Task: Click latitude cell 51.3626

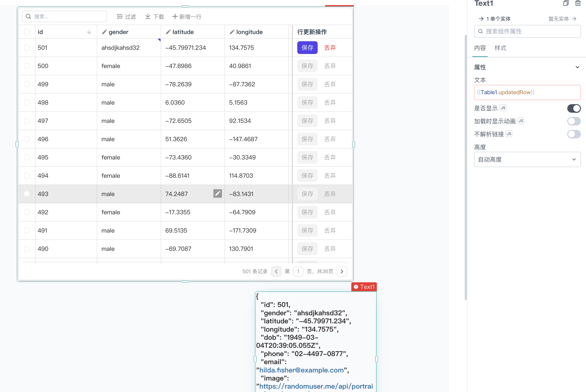Action: coord(192,139)
